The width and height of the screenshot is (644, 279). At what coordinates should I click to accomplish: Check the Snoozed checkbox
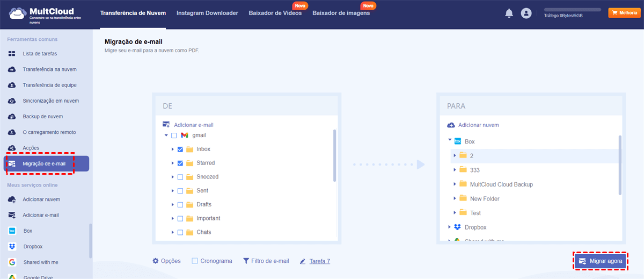(180, 177)
